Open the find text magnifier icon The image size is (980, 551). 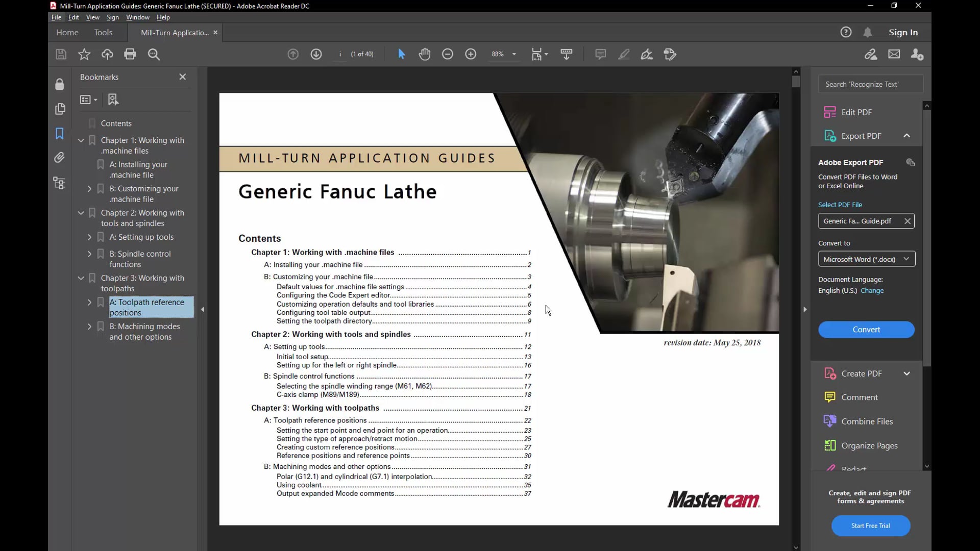(154, 54)
